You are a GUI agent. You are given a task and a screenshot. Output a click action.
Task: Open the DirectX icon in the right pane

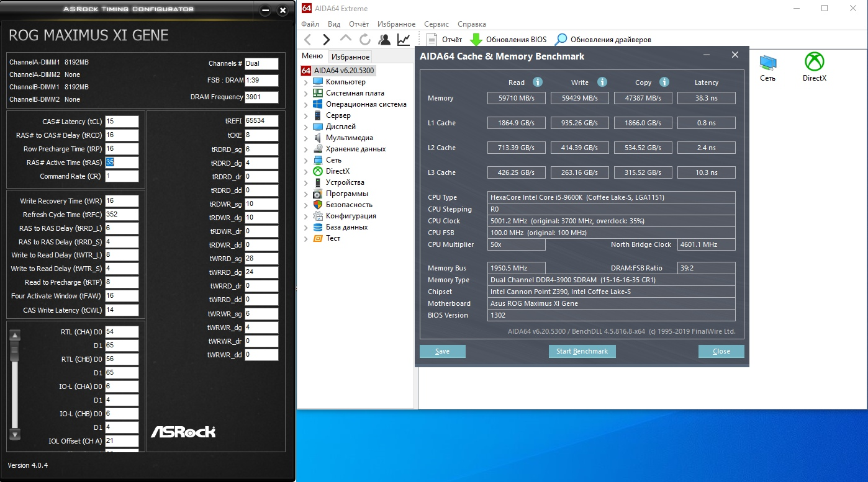[815, 67]
